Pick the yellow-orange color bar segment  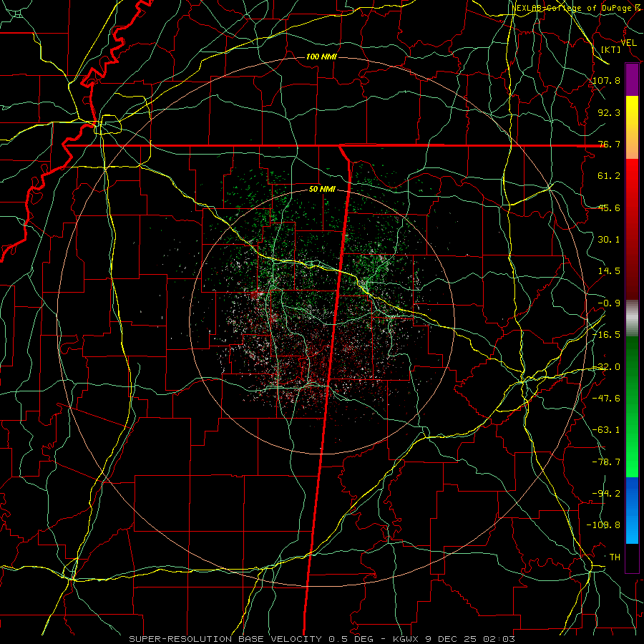tap(632, 127)
